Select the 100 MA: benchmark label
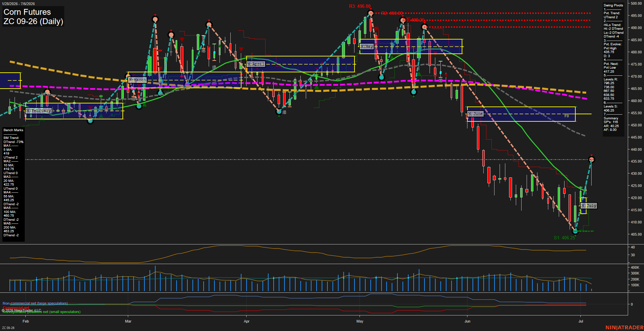Screen dimensions: 644x331 [x=9, y=212]
